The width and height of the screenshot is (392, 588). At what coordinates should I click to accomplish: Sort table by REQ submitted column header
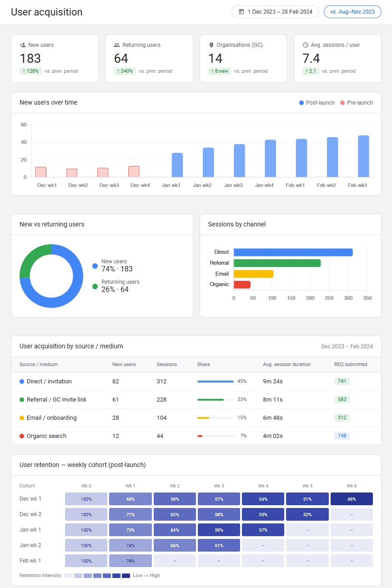[350, 364]
